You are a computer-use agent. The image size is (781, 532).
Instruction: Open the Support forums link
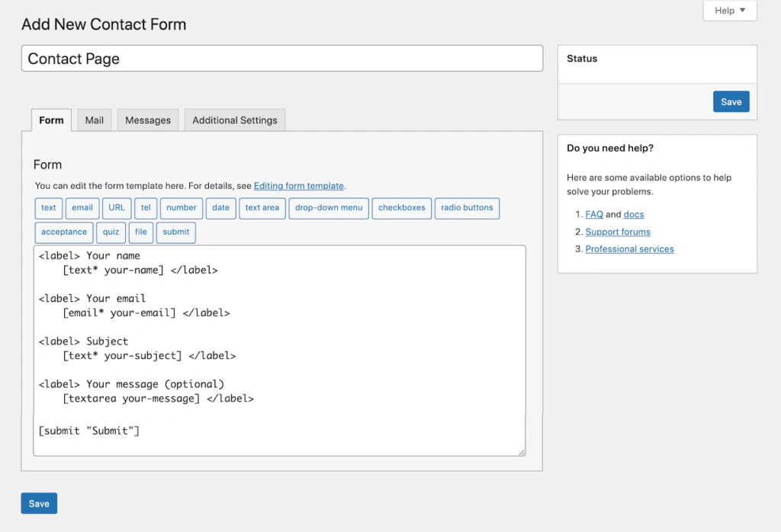618,232
